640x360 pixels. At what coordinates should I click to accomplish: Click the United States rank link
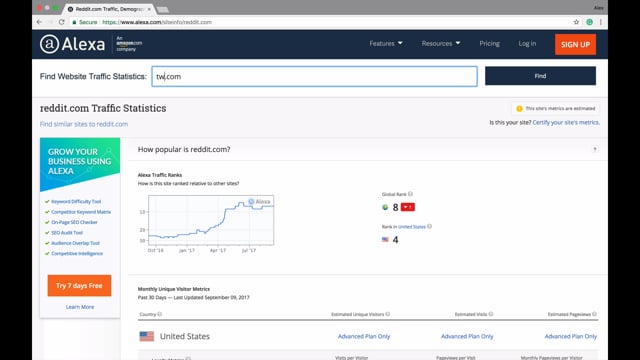412,227
